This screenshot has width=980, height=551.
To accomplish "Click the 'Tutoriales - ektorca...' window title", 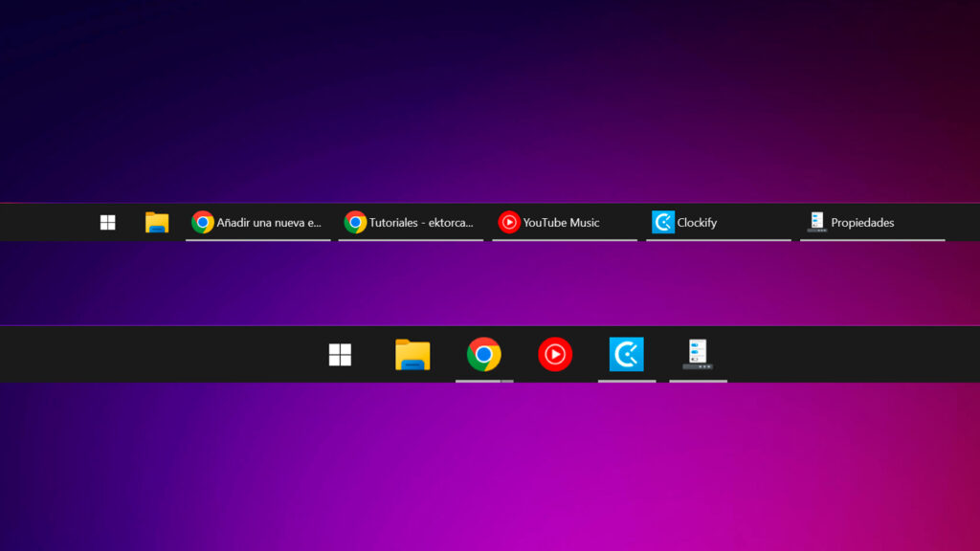I will [x=421, y=222].
